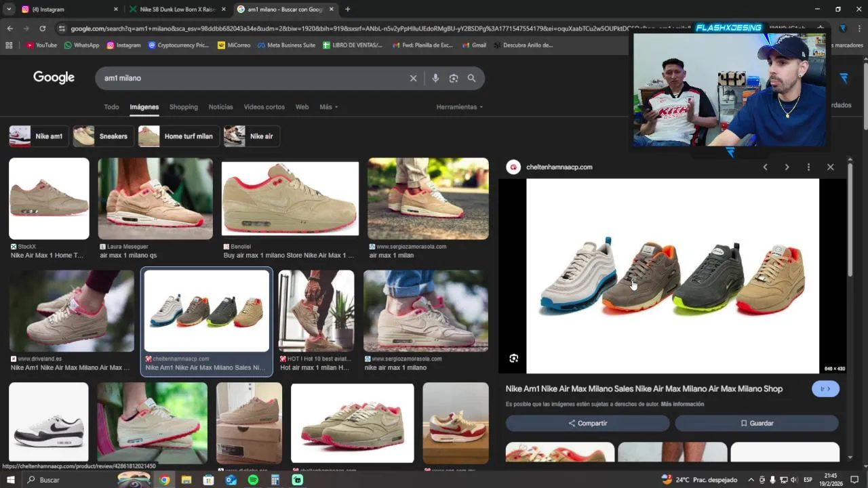The height and width of the screenshot is (488, 868).
Task: Close the Instagram tab
Action: pyautogui.click(x=116, y=9)
